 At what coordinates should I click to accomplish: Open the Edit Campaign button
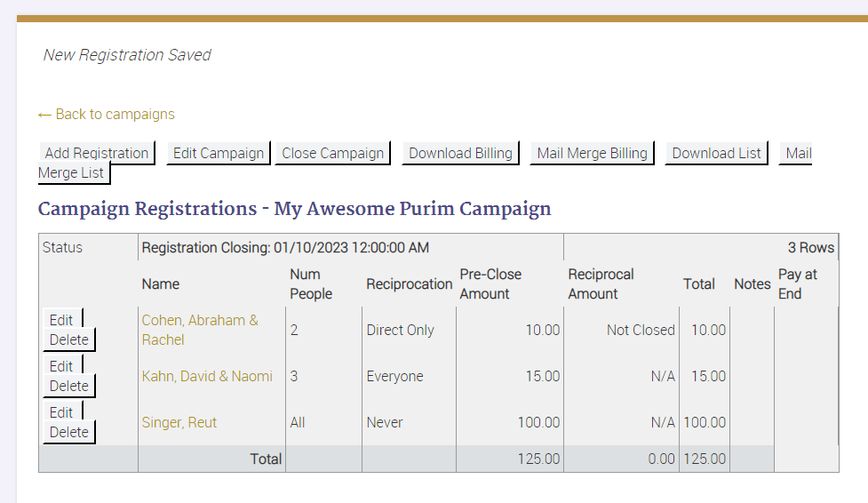[219, 153]
